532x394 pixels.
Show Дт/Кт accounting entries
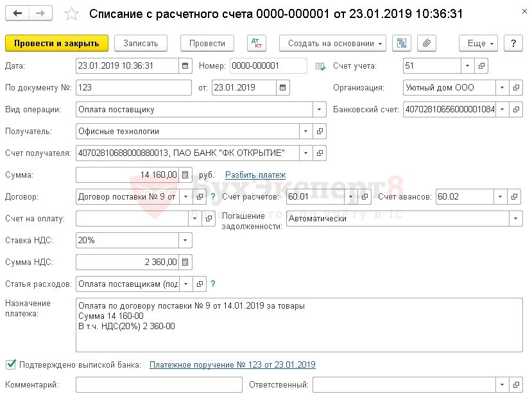(257, 43)
